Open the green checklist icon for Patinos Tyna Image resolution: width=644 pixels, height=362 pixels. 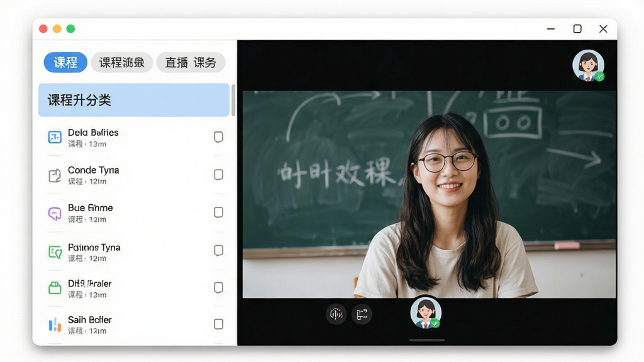55,252
